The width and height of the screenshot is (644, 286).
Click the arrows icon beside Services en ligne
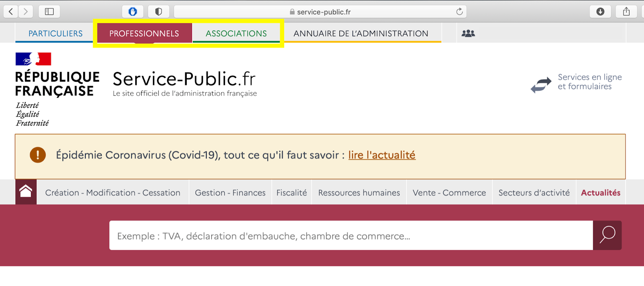pyautogui.click(x=541, y=85)
